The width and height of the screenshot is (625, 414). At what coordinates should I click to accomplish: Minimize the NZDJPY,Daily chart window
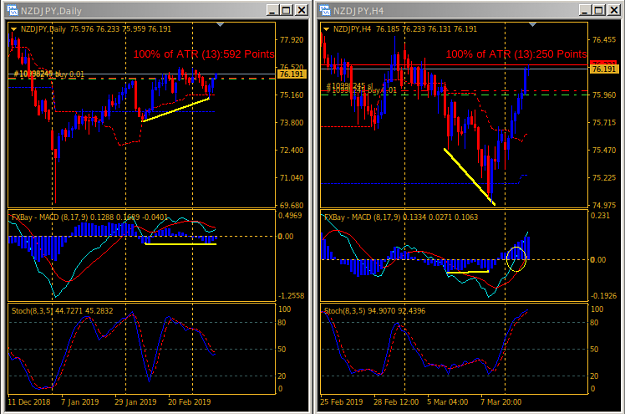coord(272,10)
